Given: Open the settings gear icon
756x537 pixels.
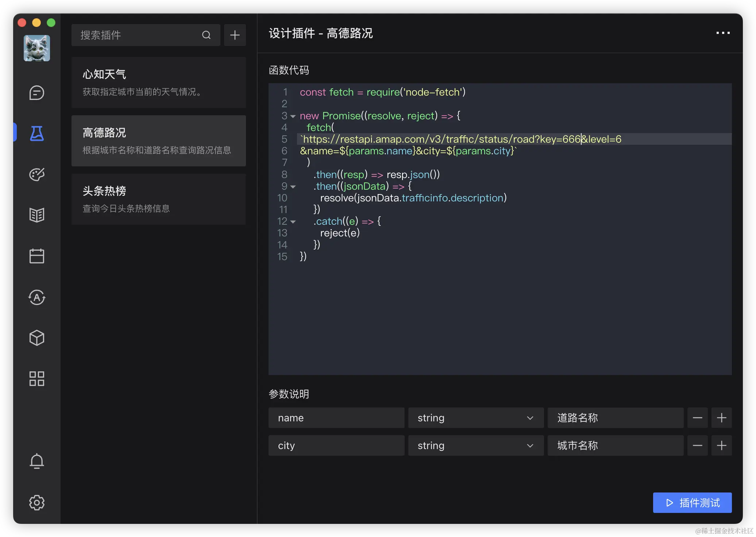Looking at the screenshot, I should click(37, 503).
